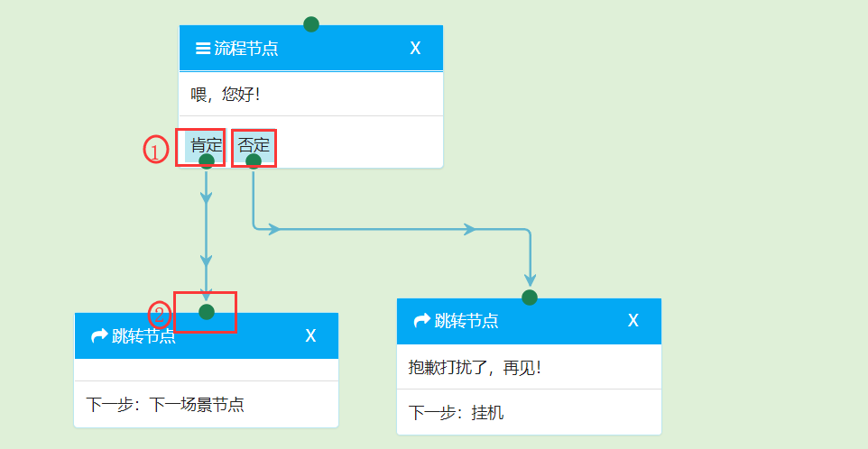Click the 下一步：挂机 row

[457, 413]
